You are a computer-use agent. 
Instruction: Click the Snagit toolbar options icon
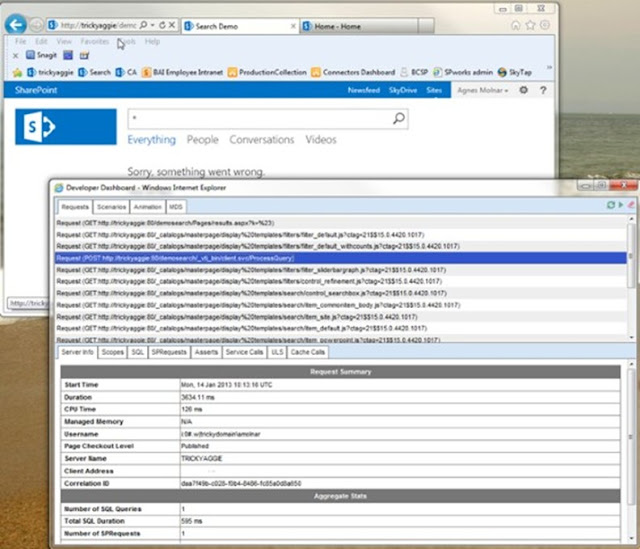[x=84, y=55]
